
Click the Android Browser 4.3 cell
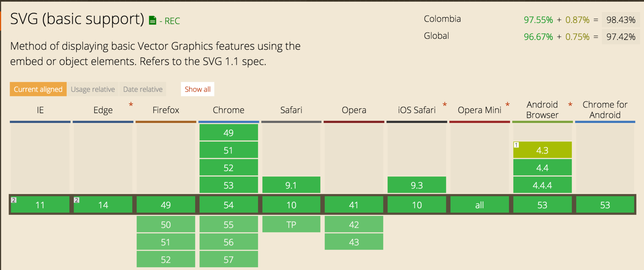pos(542,150)
